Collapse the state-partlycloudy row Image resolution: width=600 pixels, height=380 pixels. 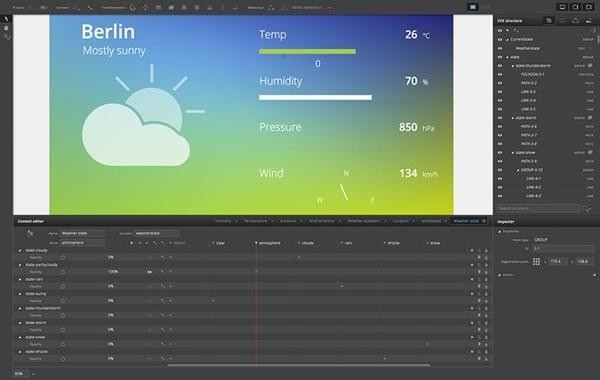click(20, 265)
